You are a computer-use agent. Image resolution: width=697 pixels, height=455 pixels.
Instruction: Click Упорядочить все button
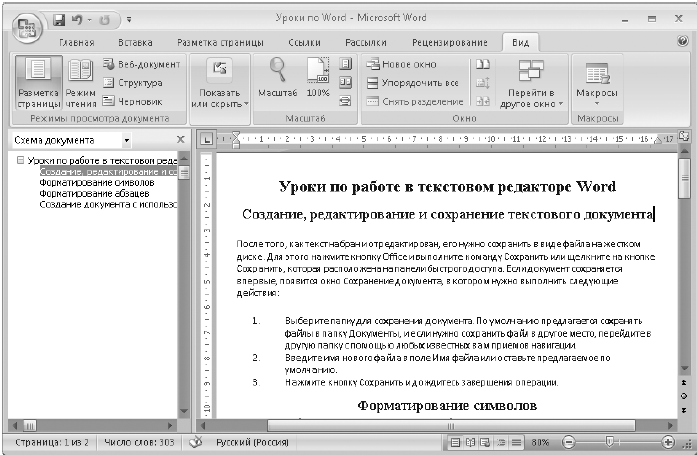click(413, 83)
